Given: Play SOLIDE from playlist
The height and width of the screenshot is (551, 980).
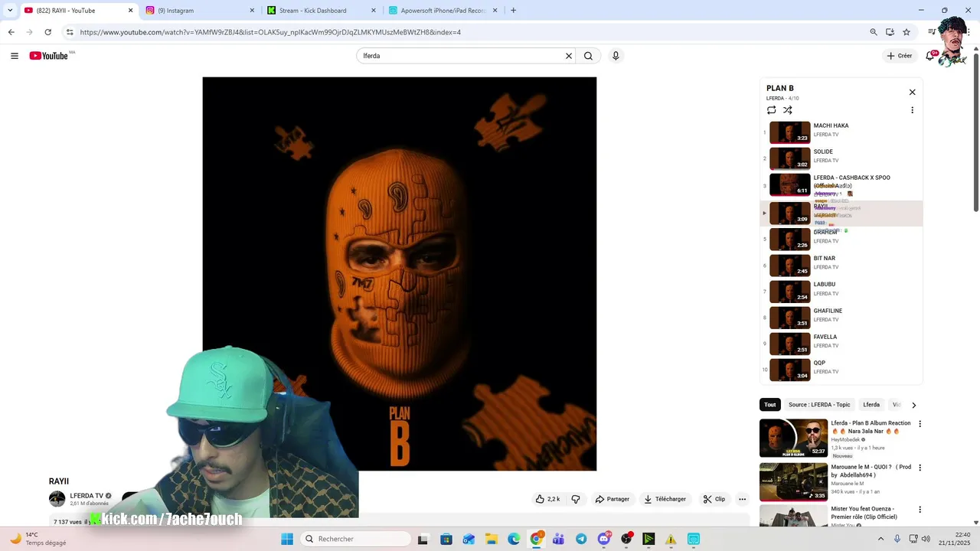Looking at the screenshot, I should pos(841,158).
